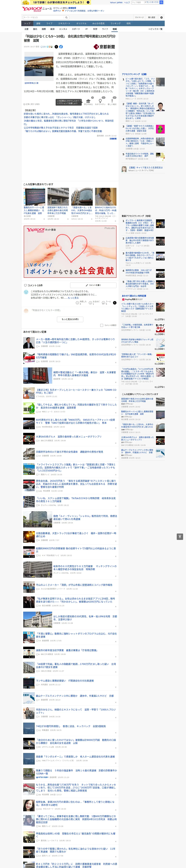Click the ログイン link
Viewport: 186px width, 868px height.
(57, 11)
